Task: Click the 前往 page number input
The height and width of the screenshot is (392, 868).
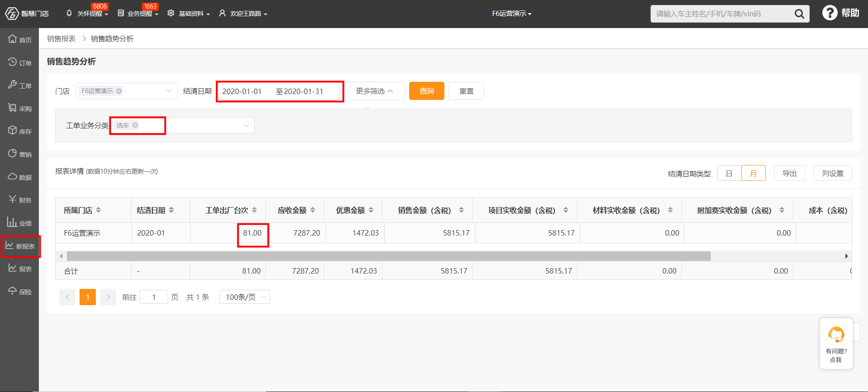Action: 154,297
